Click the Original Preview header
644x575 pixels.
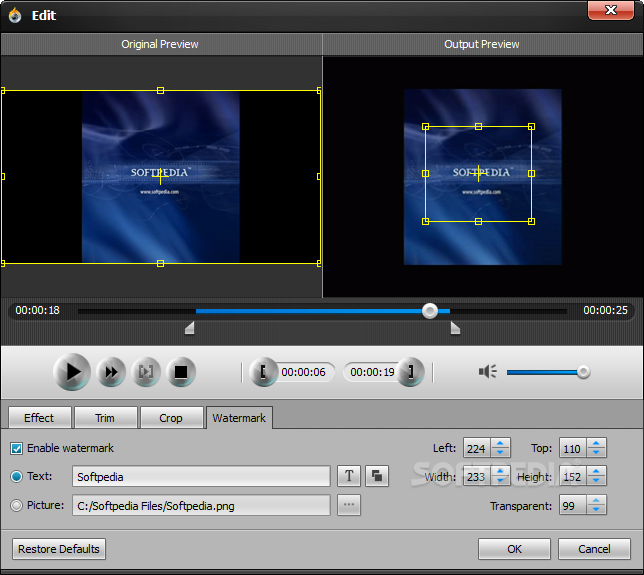160,44
